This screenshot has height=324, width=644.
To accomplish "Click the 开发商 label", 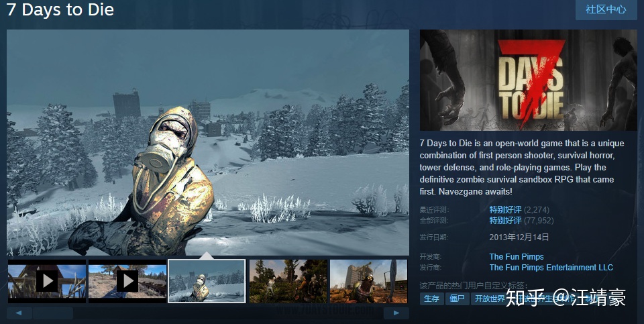I will coord(431,257).
